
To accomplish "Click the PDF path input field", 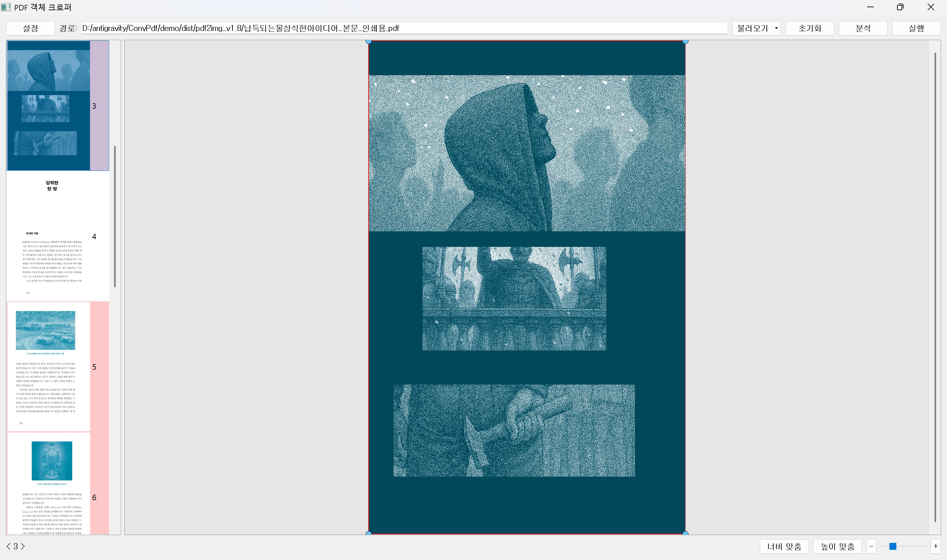I will pyautogui.click(x=404, y=28).
